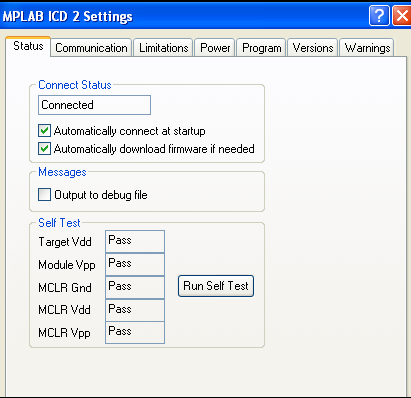The width and height of the screenshot is (411, 398).
Task: Switch to the Communication tab
Action: (x=91, y=48)
